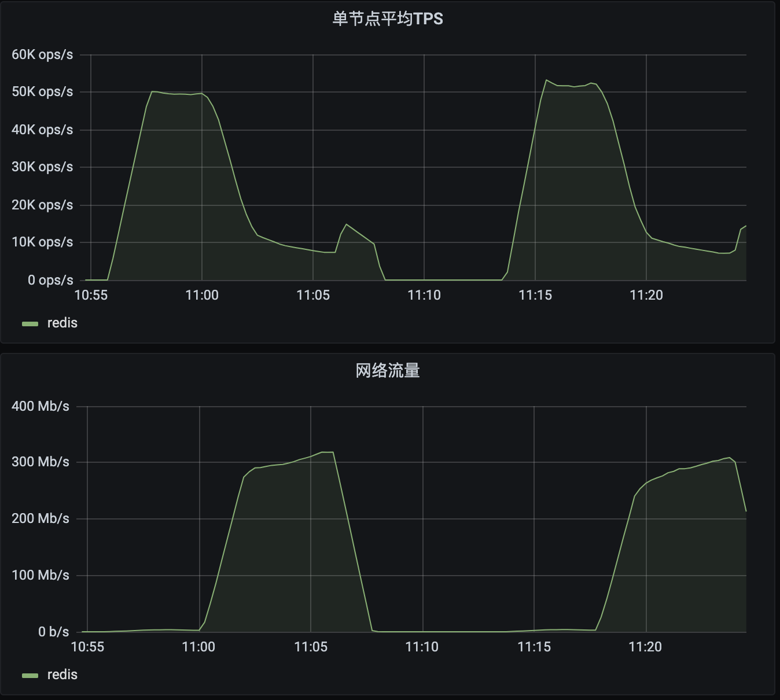780x700 pixels.
Task: Click the green redis swatch in network legend
Action: (30, 676)
